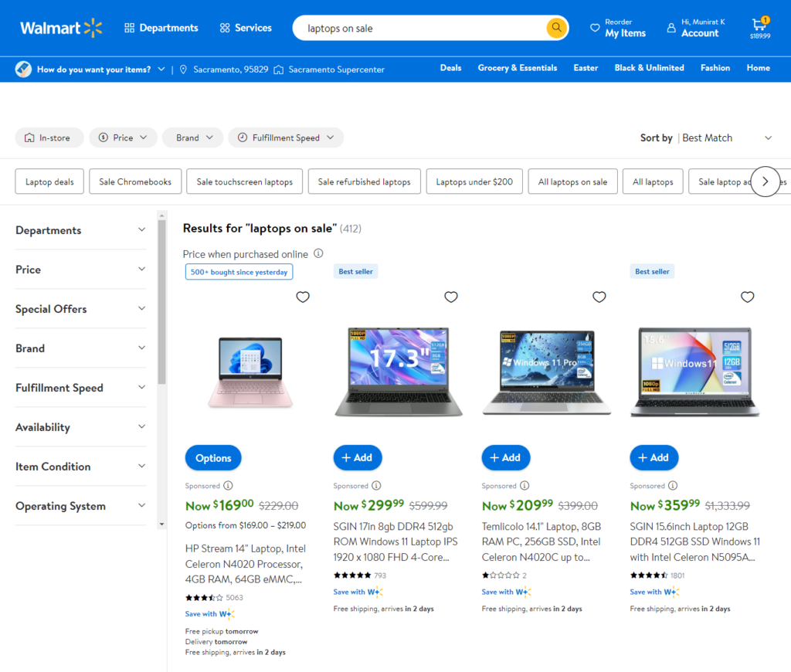The width and height of the screenshot is (791, 672).
Task: Expand 'How do you want your items?' chevron
Action: click(161, 69)
